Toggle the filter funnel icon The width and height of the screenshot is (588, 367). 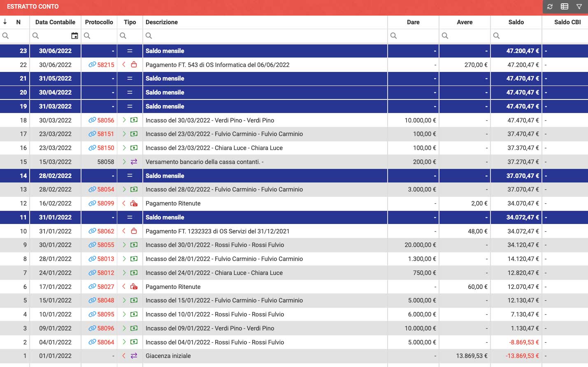(579, 7)
